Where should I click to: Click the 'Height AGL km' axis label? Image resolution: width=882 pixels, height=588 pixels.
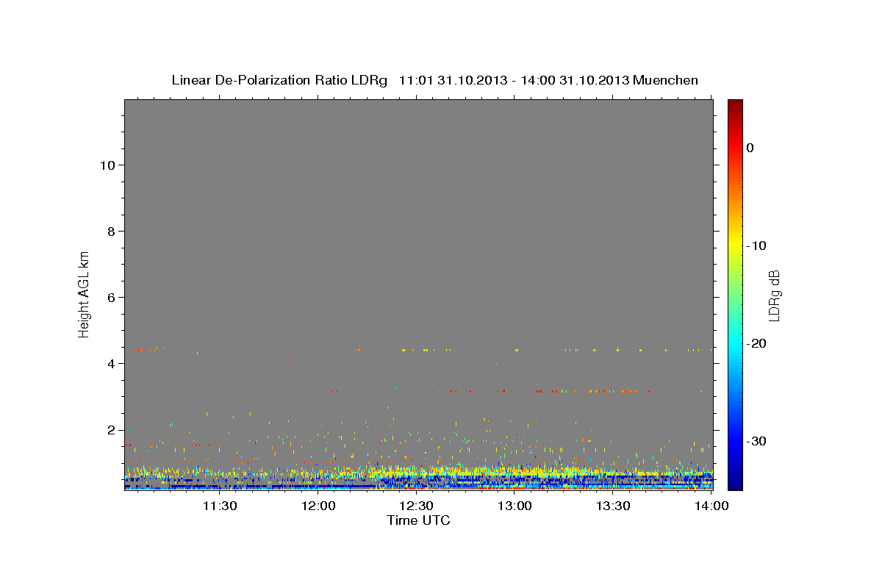coord(84,293)
